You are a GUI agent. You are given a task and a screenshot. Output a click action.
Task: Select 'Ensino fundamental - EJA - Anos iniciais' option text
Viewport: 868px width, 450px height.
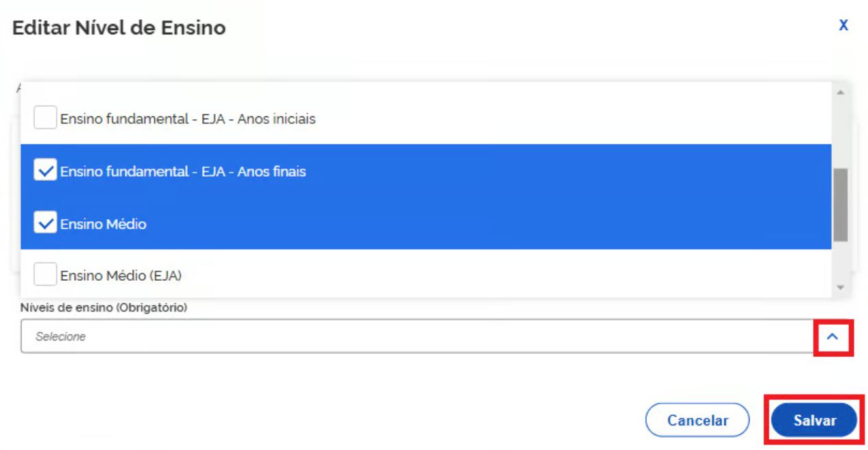point(188,118)
